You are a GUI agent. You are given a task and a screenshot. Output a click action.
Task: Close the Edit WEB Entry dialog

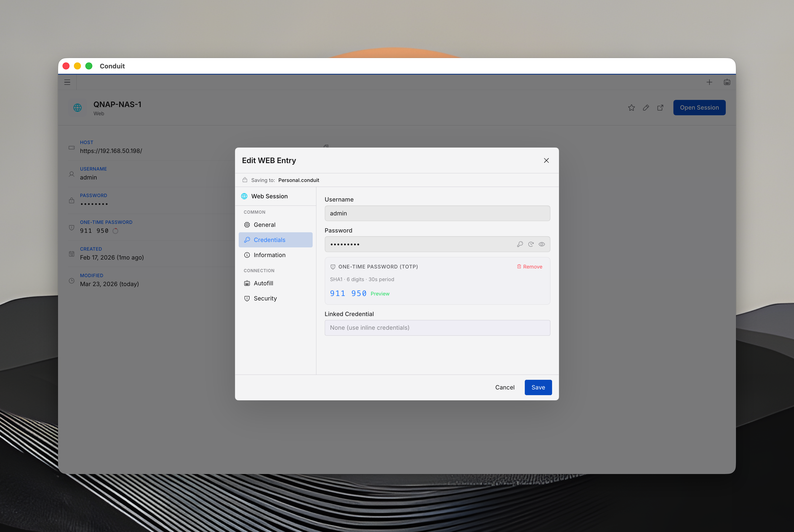pyautogui.click(x=546, y=160)
